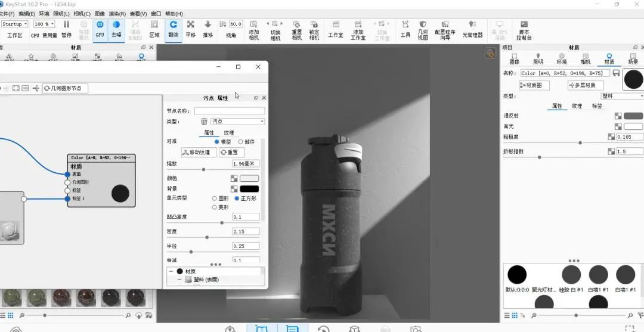Open the 100 % GPU usage dropdown
This screenshot has width=644, height=332.
(44, 24)
